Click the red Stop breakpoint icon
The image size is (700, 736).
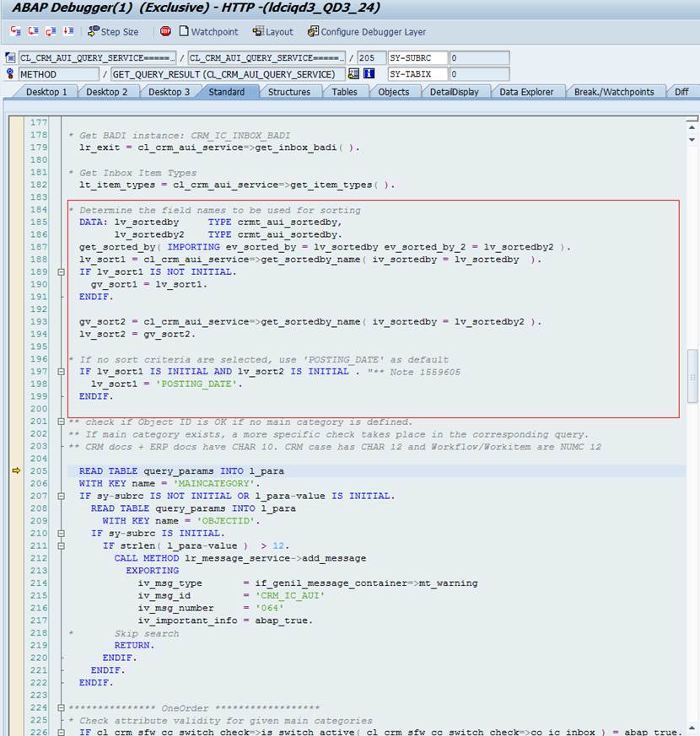pos(165,31)
